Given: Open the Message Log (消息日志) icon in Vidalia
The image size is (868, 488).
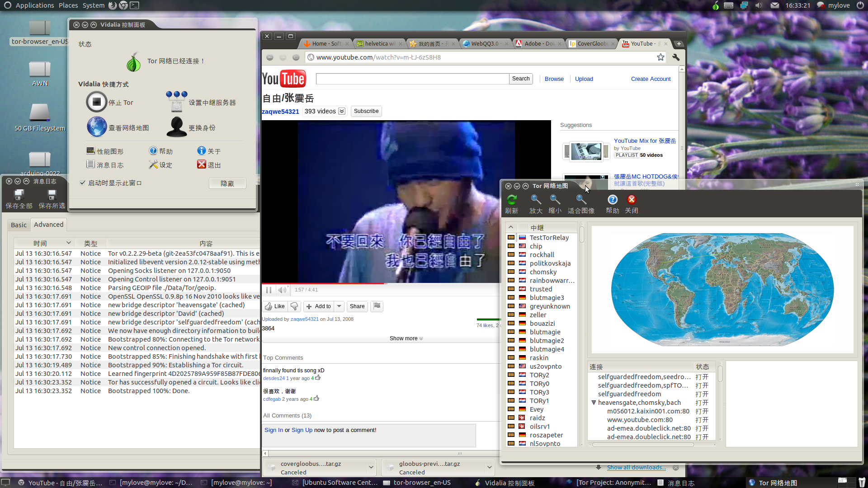Looking at the screenshot, I should [x=90, y=164].
